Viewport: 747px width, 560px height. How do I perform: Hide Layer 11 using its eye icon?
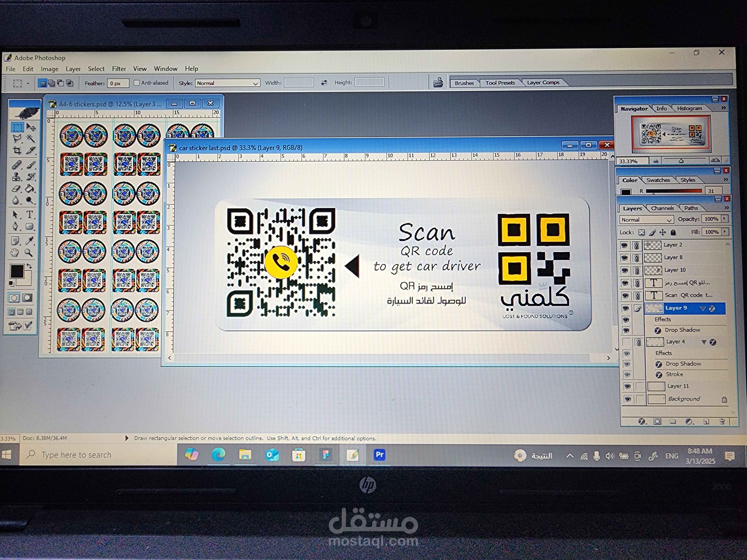point(627,387)
